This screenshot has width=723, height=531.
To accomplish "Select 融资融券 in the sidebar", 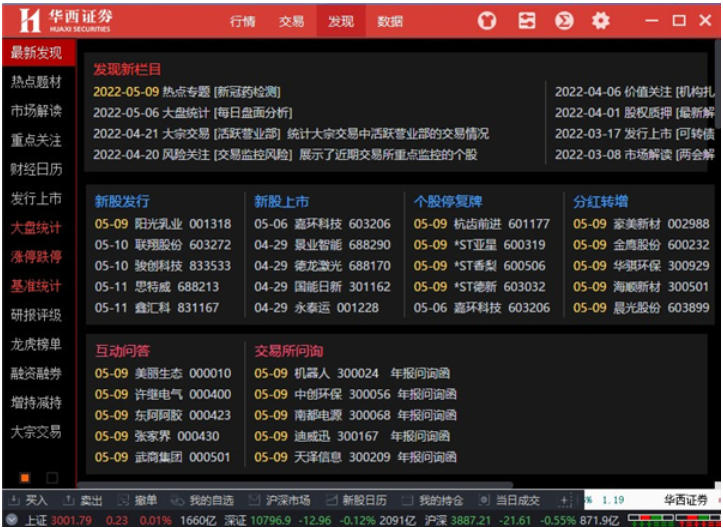I will click(36, 373).
